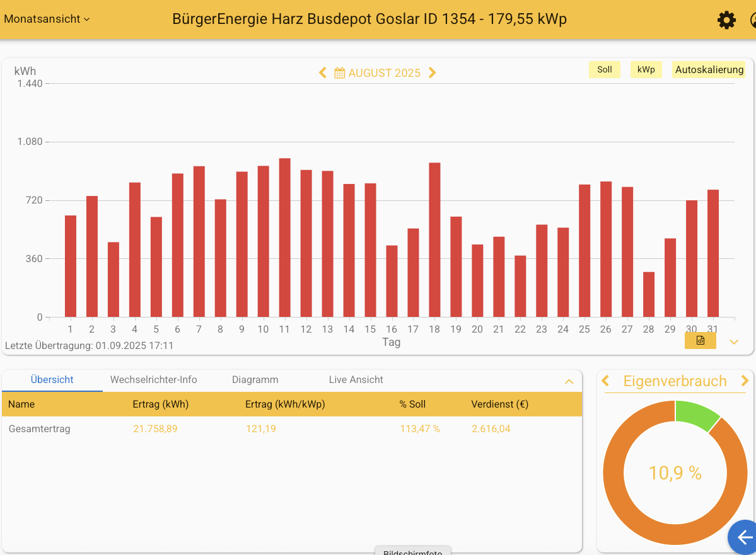
Task: Switch to Wechselrichter-Info tab
Action: [153, 380]
